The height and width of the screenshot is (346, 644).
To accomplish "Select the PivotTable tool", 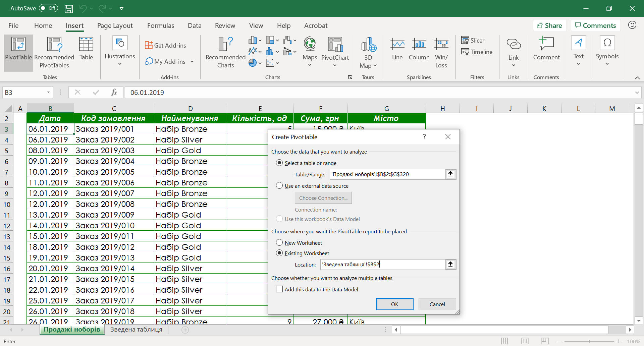I will click(x=18, y=52).
